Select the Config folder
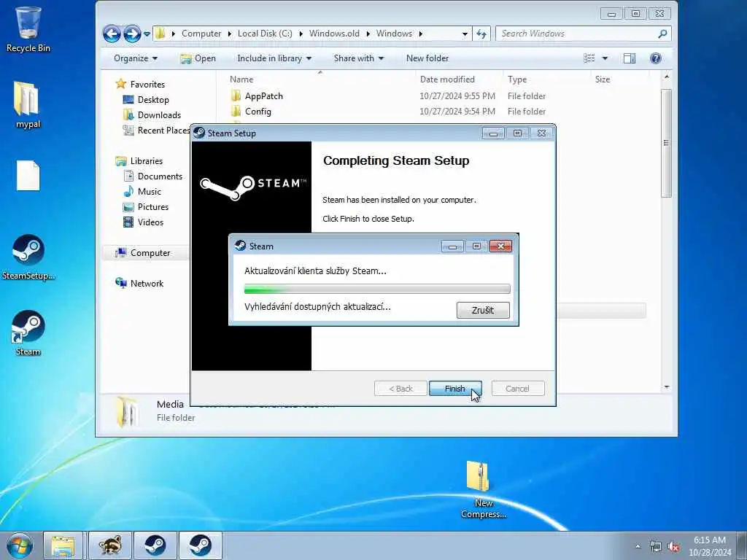Screen dimensions: 747x560 coord(251,112)
